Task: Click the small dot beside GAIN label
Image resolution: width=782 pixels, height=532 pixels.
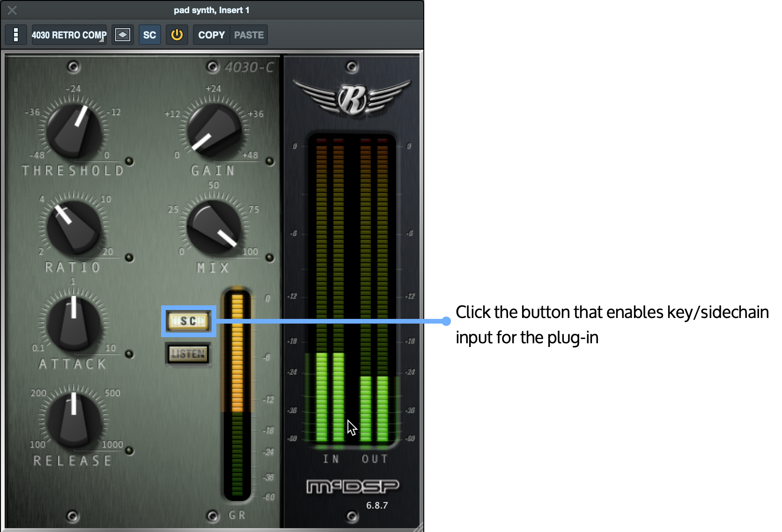Action: pyautogui.click(x=269, y=161)
